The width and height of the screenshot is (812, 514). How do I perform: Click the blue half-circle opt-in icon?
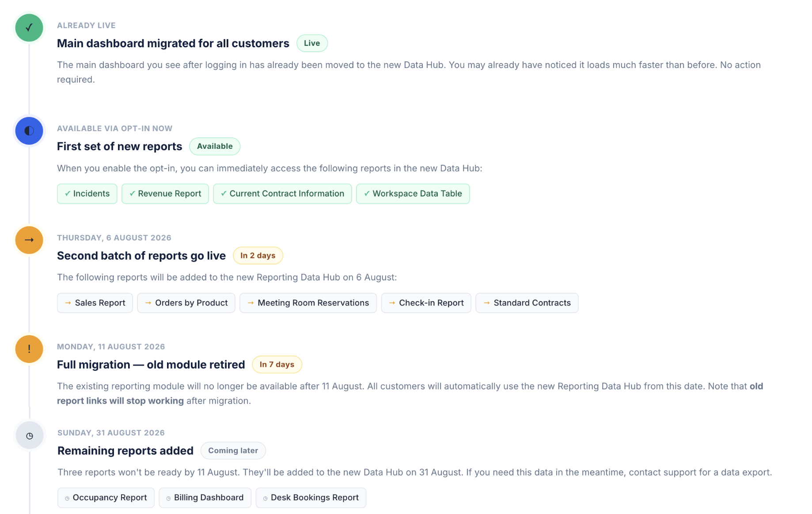[x=29, y=131]
